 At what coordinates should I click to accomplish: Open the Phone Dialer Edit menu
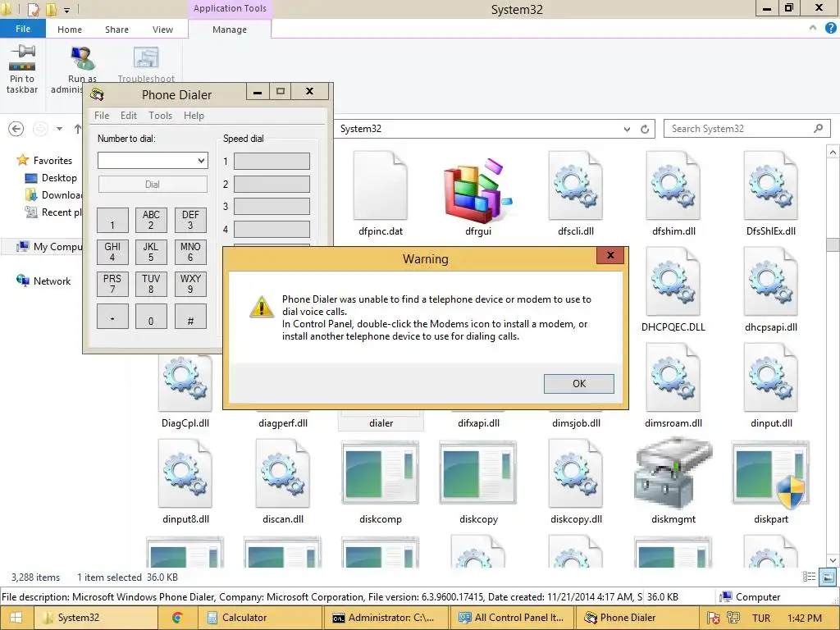[x=129, y=116]
